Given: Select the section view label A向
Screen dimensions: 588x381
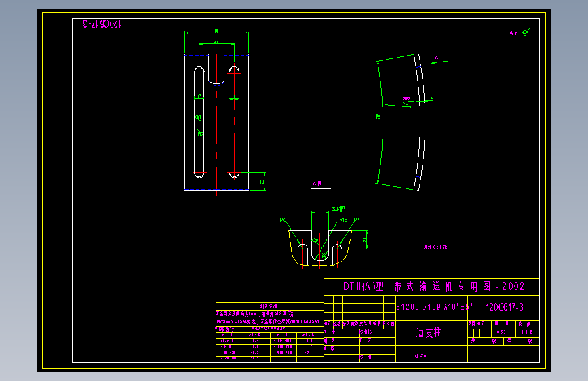Looking at the screenshot, I should pos(317,183).
